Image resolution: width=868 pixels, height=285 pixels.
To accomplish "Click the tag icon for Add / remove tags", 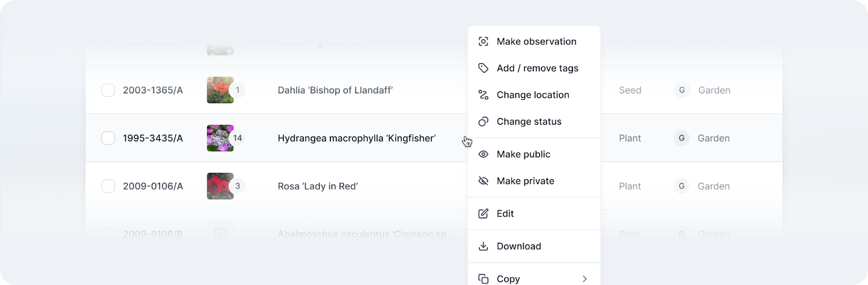I will coord(483,68).
